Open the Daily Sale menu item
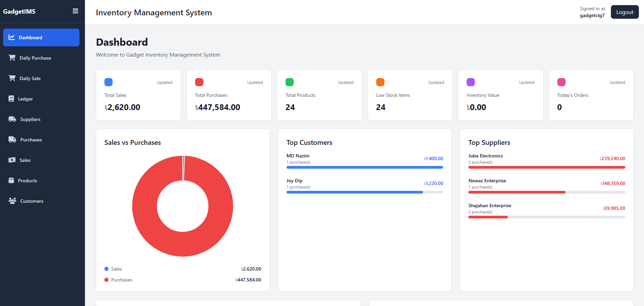The height and width of the screenshot is (306, 644). 41,78
